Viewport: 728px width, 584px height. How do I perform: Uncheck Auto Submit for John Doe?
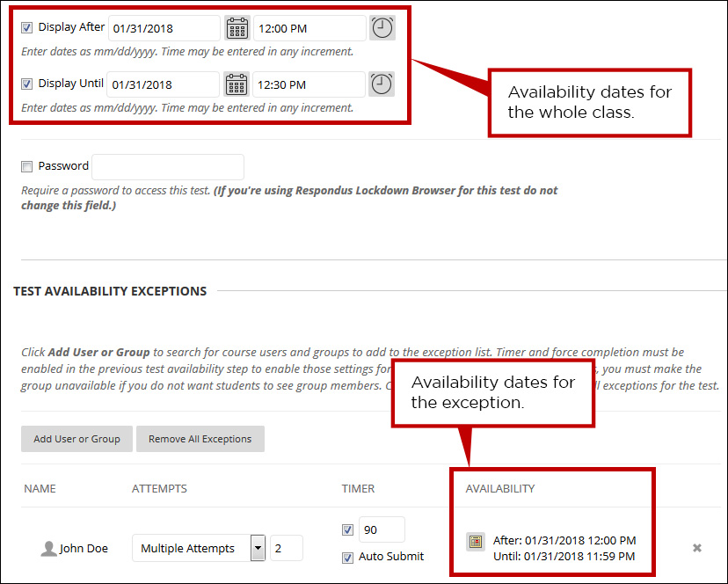point(347,558)
